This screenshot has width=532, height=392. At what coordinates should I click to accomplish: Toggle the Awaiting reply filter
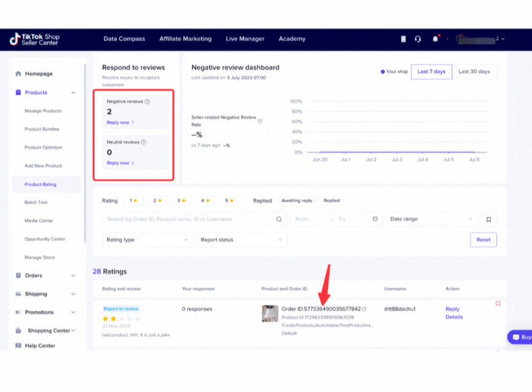(x=297, y=201)
